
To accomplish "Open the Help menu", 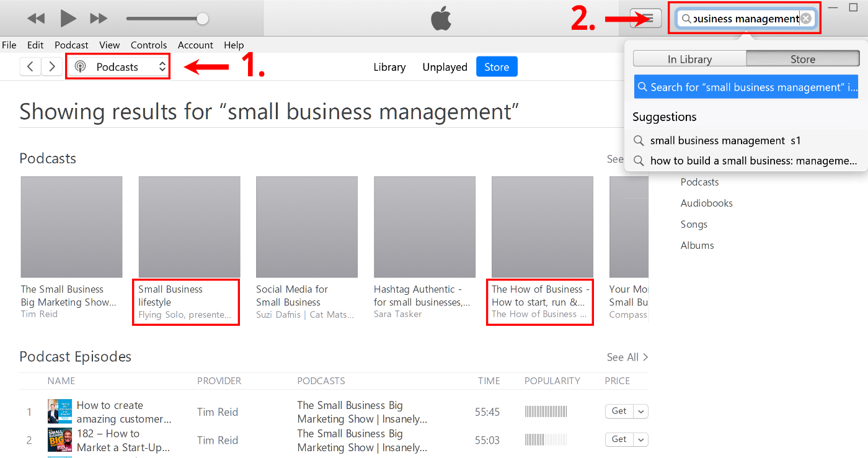I will pos(234,45).
